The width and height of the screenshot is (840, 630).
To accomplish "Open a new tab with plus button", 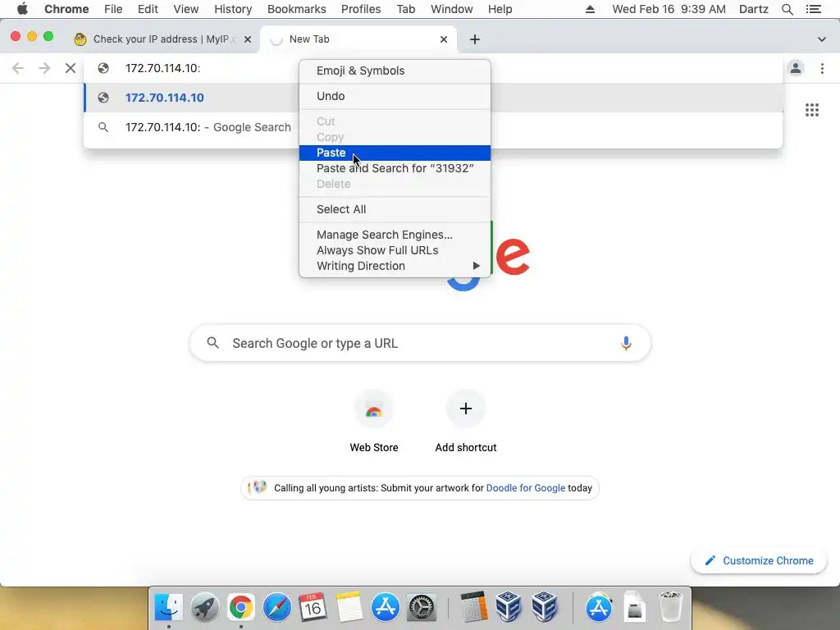I will pyautogui.click(x=475, y=39).
